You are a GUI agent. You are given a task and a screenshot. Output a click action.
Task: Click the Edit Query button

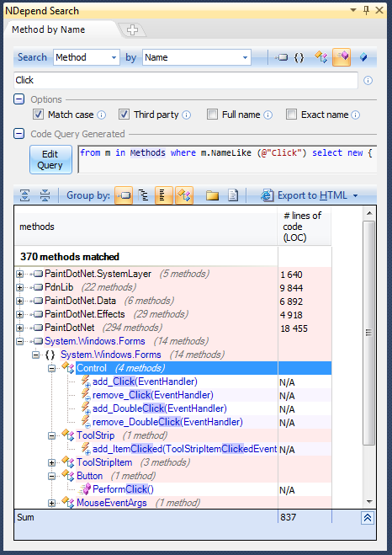pyautogui.click(x=50, y=160)
